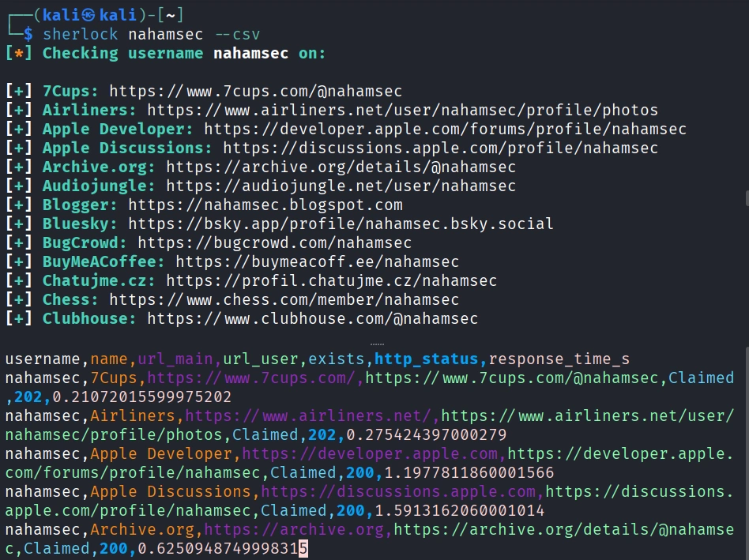Open the bsky.app Bluesky profile URL
Image resolution: width=749 pixels, height=560 pixels.
tap(341, 224)
